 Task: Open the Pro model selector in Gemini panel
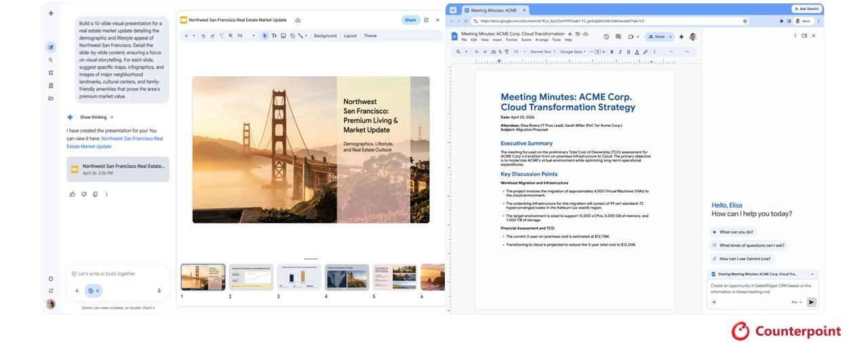pyautogui.click(x=797, y=302)
